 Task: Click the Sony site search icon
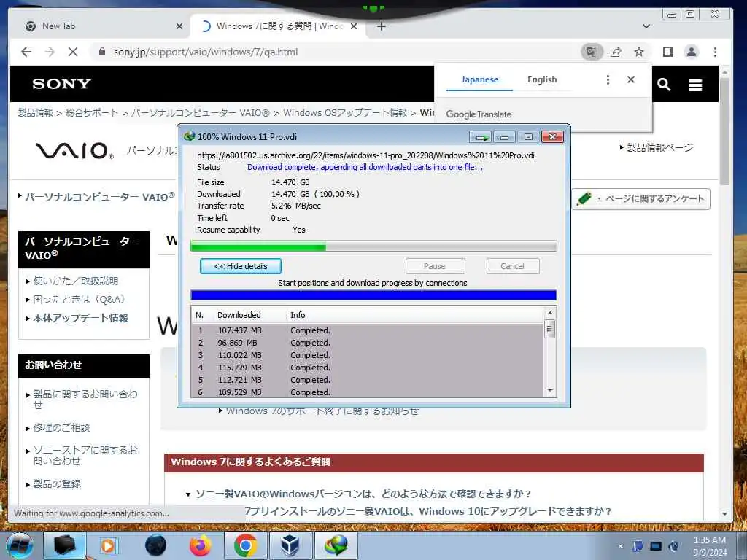(664, 85)
